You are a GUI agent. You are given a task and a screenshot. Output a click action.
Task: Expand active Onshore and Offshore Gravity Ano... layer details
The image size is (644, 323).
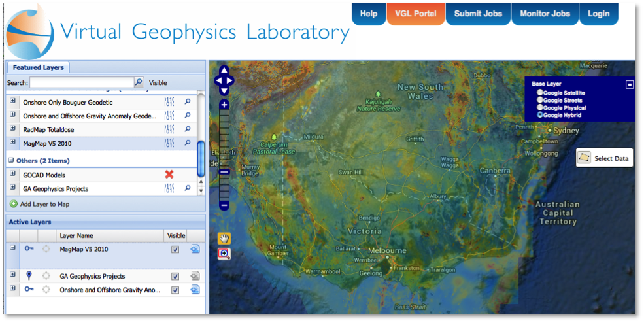click(12, 288)
